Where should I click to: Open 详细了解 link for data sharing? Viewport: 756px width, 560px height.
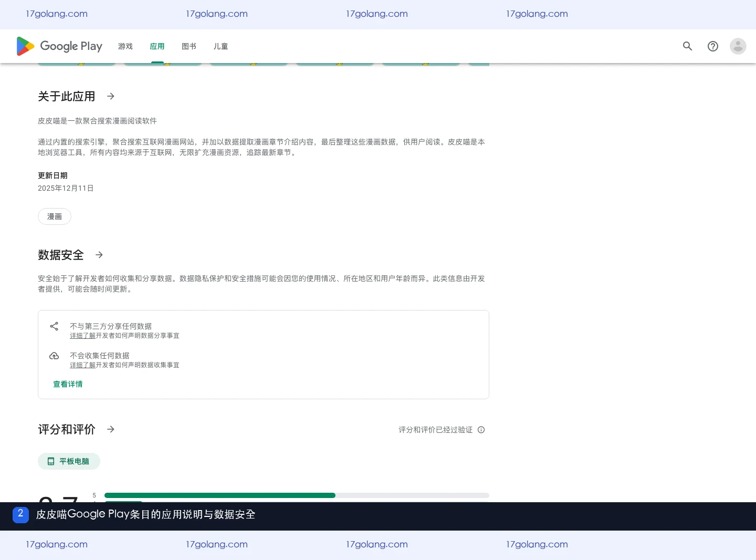[82, 336]
